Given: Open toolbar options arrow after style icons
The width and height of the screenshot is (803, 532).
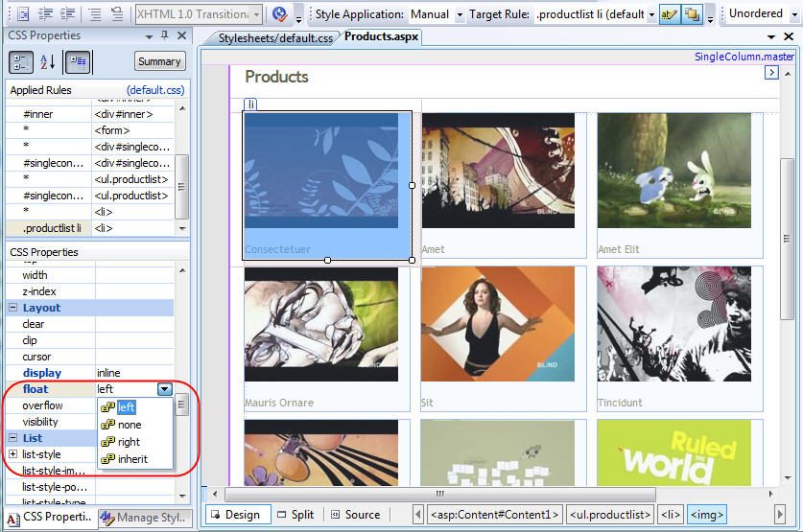Looking at the screenshot, I should click(x=710, y=19).
